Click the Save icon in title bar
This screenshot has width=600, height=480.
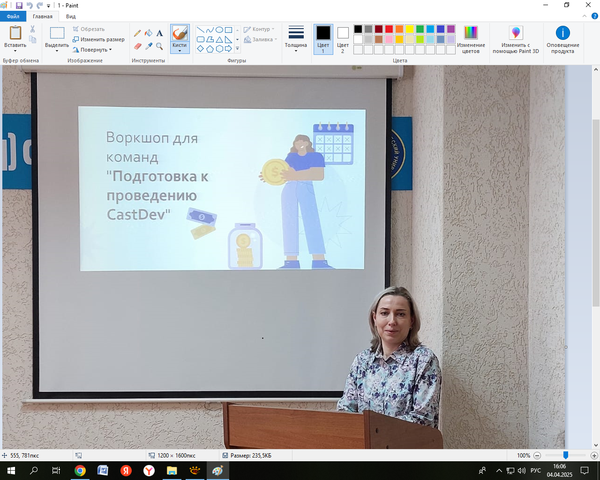18,5
